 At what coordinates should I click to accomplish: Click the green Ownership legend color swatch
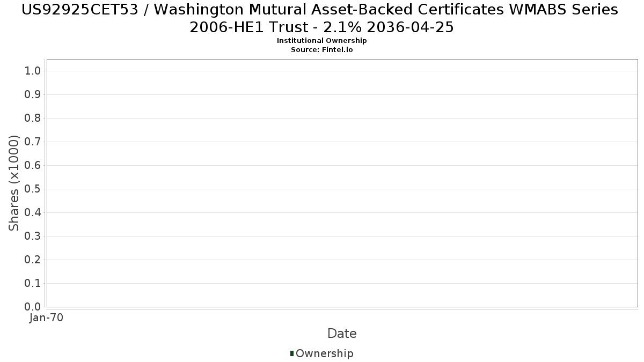click(x=292, y=353)
